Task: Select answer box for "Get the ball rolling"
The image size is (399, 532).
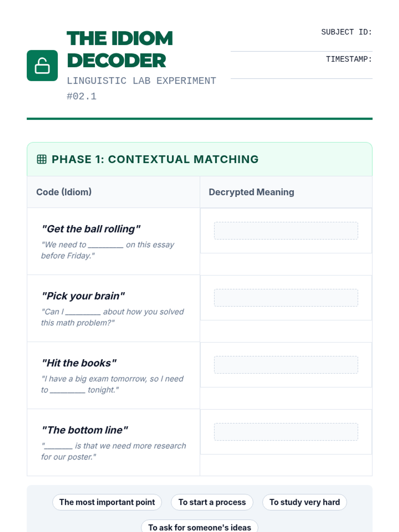Action: (286, 231)
